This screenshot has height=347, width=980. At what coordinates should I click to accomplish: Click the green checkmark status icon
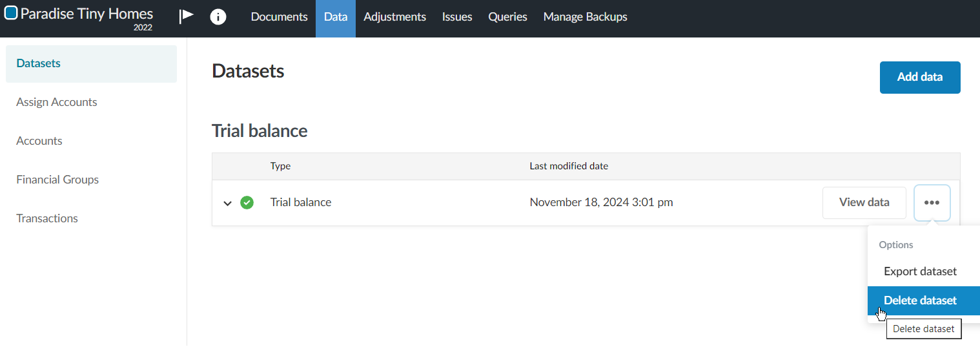click(247, 203)
